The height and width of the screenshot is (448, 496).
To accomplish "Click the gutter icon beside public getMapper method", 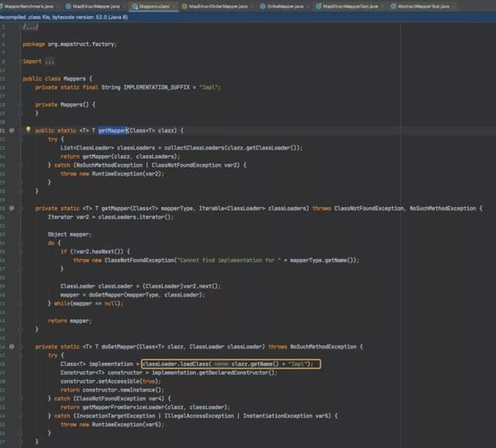I will [x=12, y=131].
